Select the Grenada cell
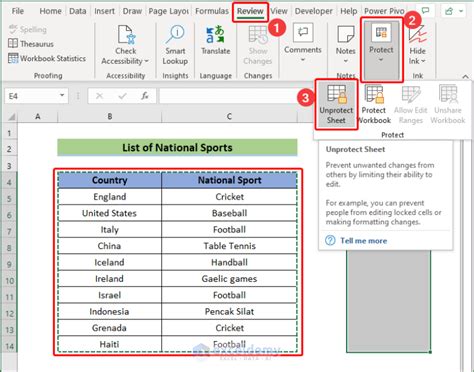This screenshot has height=372, width=474. [x=110, y=328]
